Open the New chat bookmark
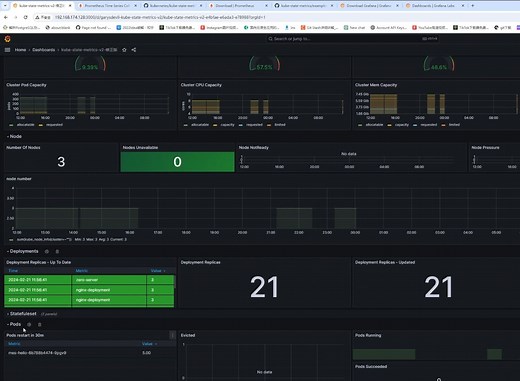This screenshot has width=520, height=381. [x=354, y=28]
